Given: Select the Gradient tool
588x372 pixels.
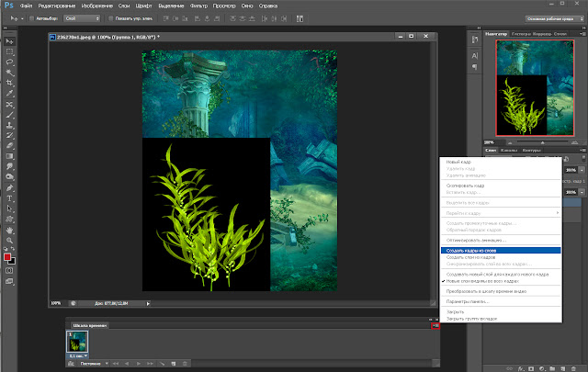Looking at the screenshot, I should pos(9,156).
